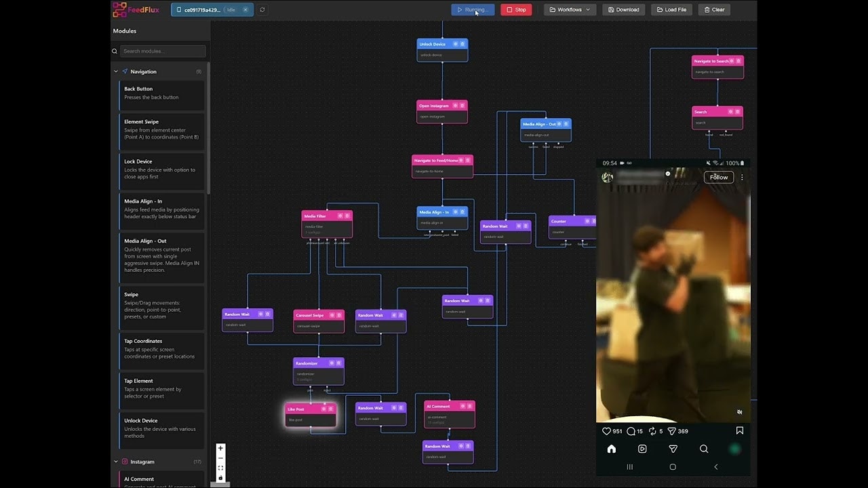Screen dimensions: 868x488
Task: Open settings on Navigate to Search node
Action: (x=732, y=61)
